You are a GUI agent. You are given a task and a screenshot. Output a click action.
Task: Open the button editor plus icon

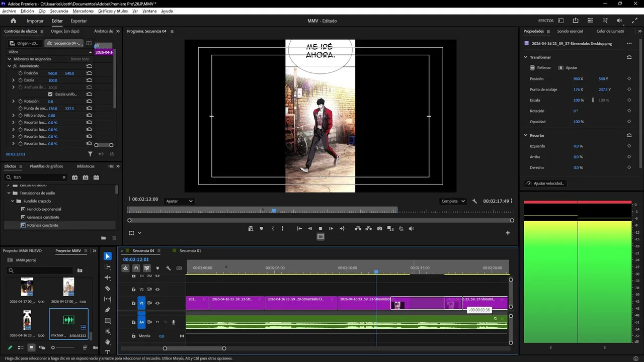[508, 233]
